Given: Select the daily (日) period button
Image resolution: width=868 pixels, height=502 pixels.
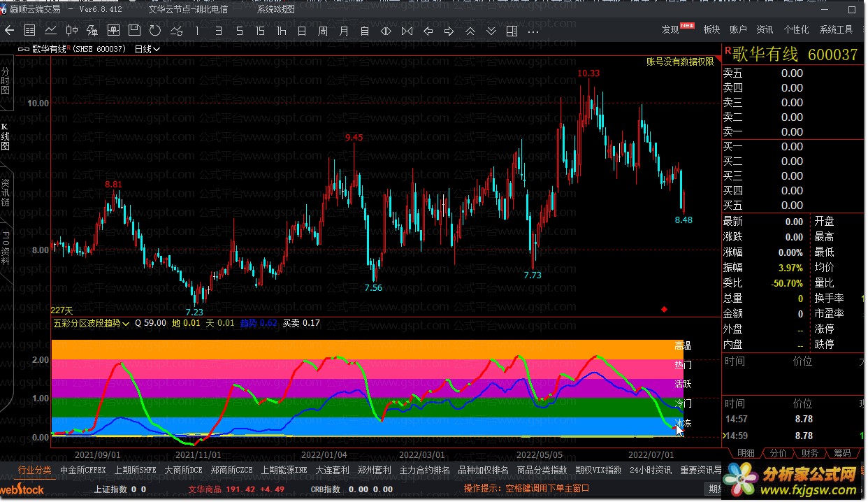Looking at the screenshot, I should [302, 31].
